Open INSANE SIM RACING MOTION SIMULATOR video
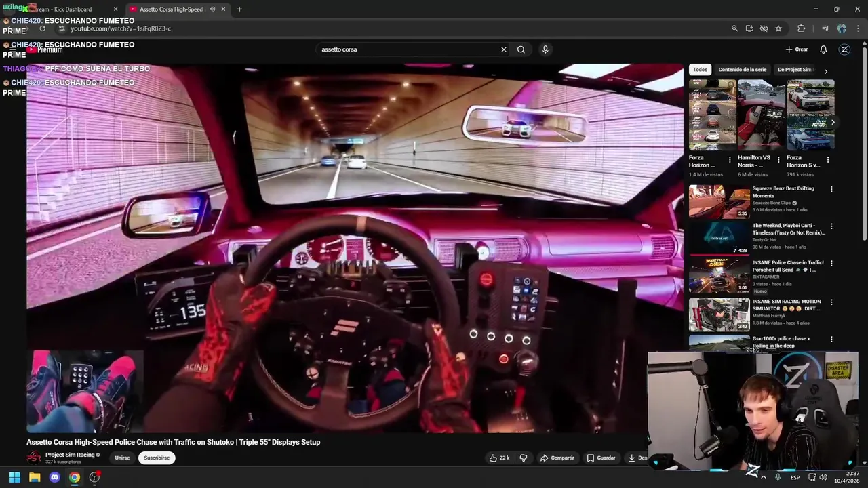The width and height of the screenshot is (868, 488). [719, 314]
